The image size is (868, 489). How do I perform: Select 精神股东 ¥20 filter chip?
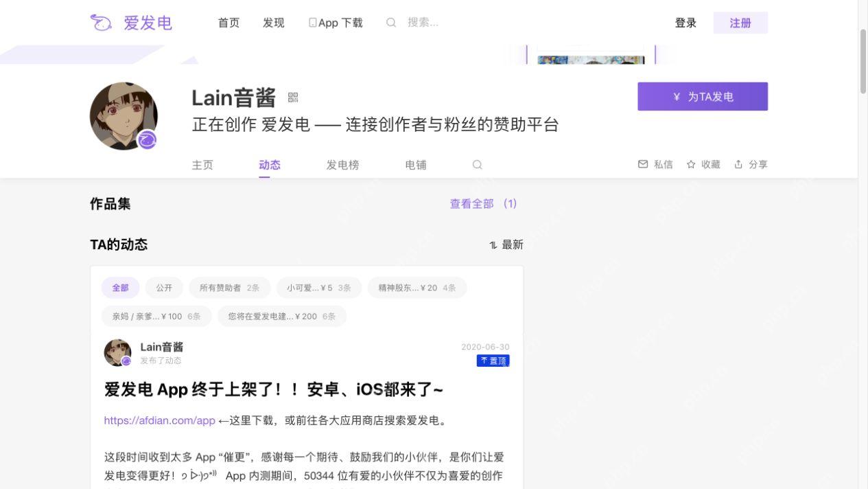tap(417, 288)
